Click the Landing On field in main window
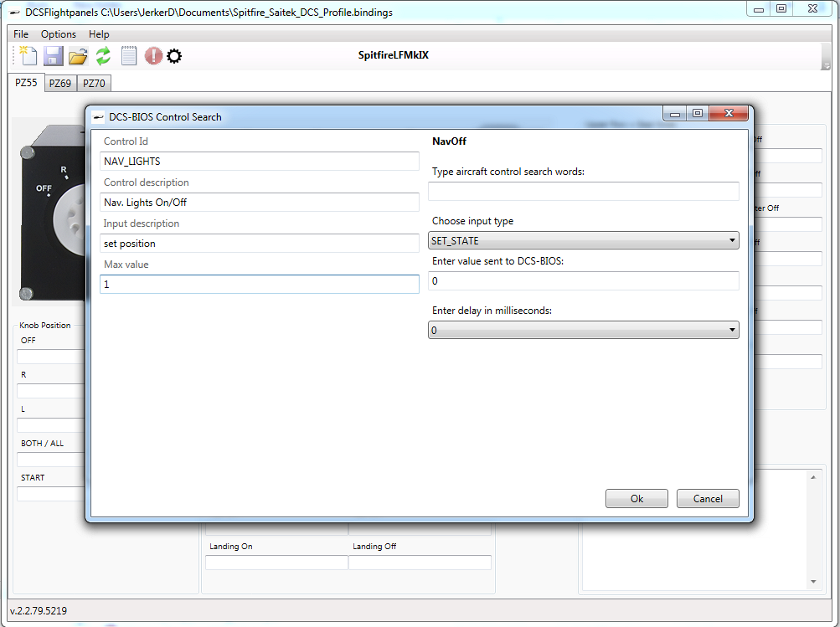The image size is (840, 627). coord(277,563)
